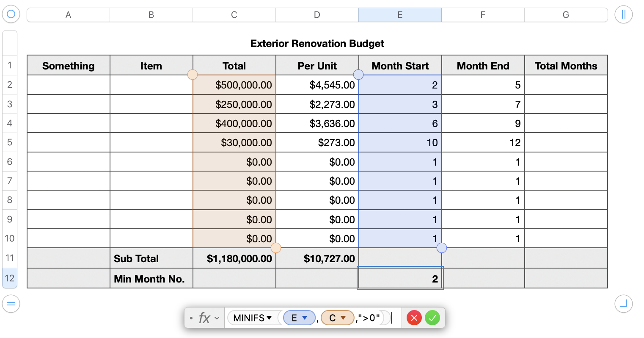The height and width of the screenshot is (338, 644).
Task: Click the add column handle at top-right
Action: pos(623,14)
